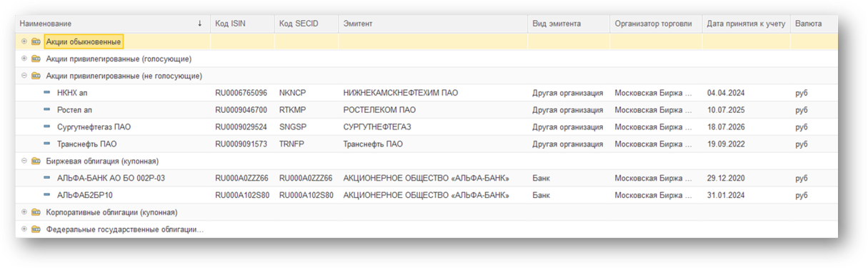Click Банк issuer type in АЛЬФАБ2БР10 row
This screenshot has width=868, height=268.
(x=541, y=196)
